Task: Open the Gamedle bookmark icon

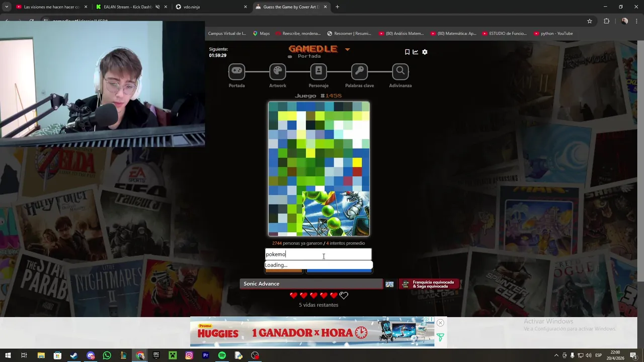Action: (407, 52)
